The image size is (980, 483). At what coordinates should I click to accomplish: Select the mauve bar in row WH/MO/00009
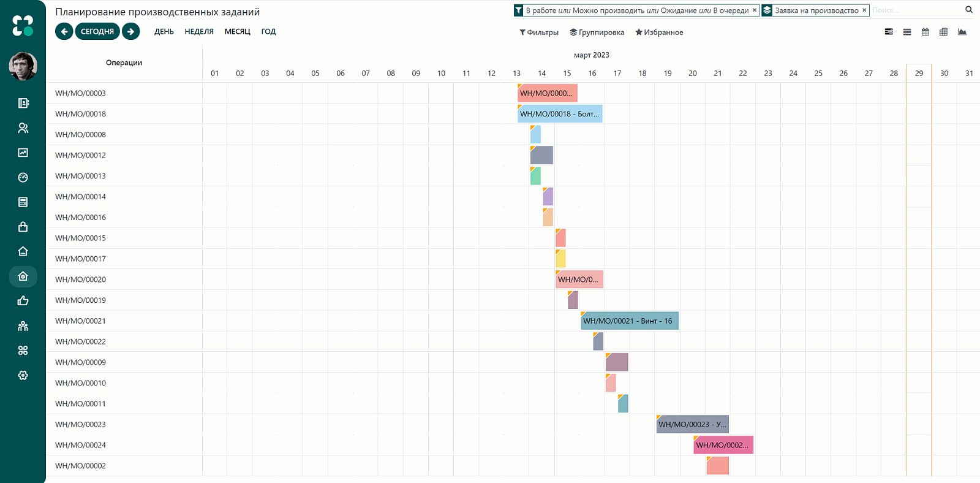617,362
